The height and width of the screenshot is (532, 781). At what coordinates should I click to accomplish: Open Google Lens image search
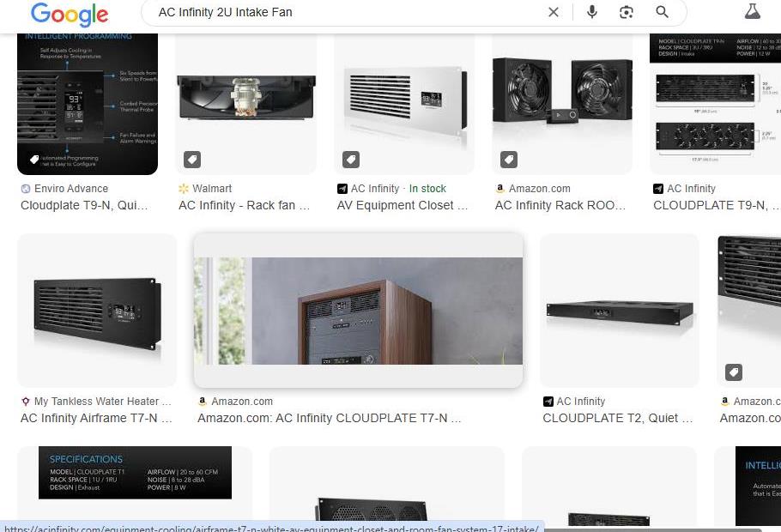pos(627,12)
